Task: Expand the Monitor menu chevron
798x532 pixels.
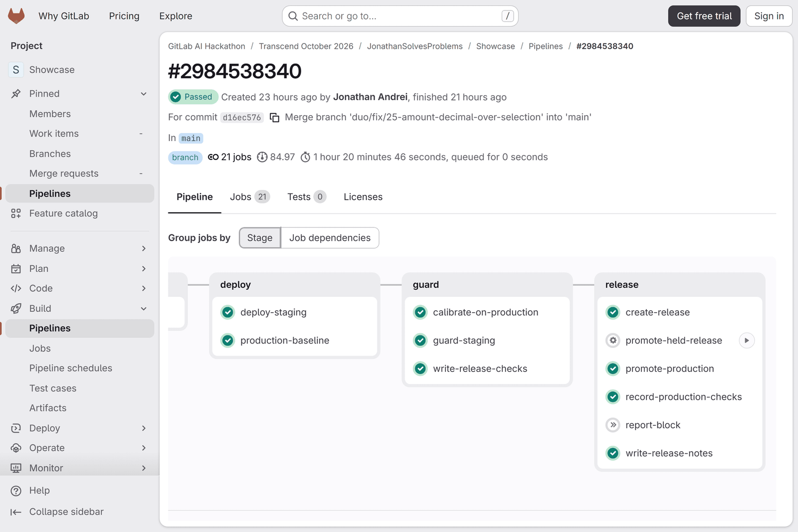Action: coord(144,468)
